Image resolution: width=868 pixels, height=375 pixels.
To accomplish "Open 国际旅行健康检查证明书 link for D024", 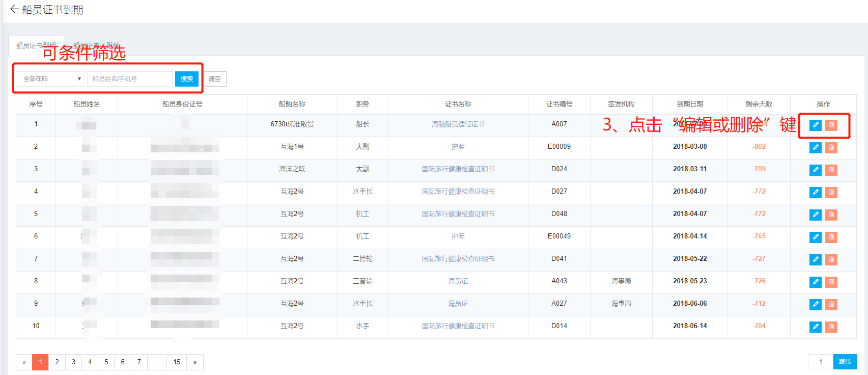I will (x=458, y=169).
